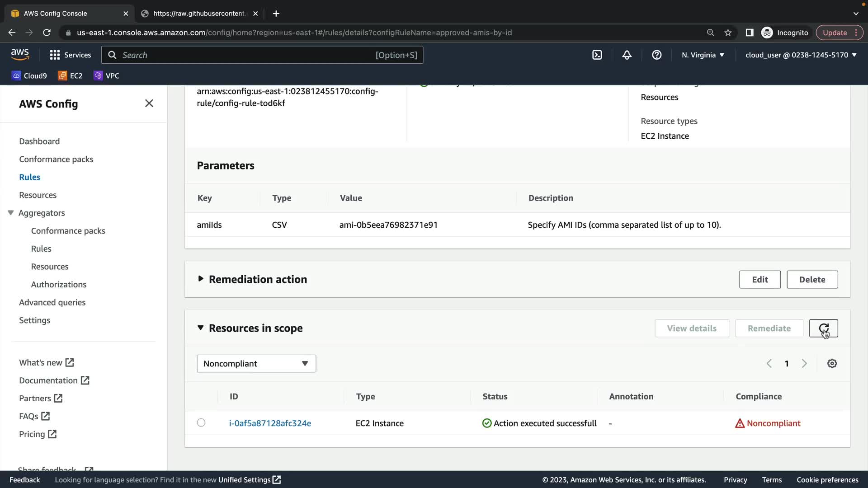Open the N. Virginia region dropdown
The image size is (868, 488).
[x=703, y=55]
